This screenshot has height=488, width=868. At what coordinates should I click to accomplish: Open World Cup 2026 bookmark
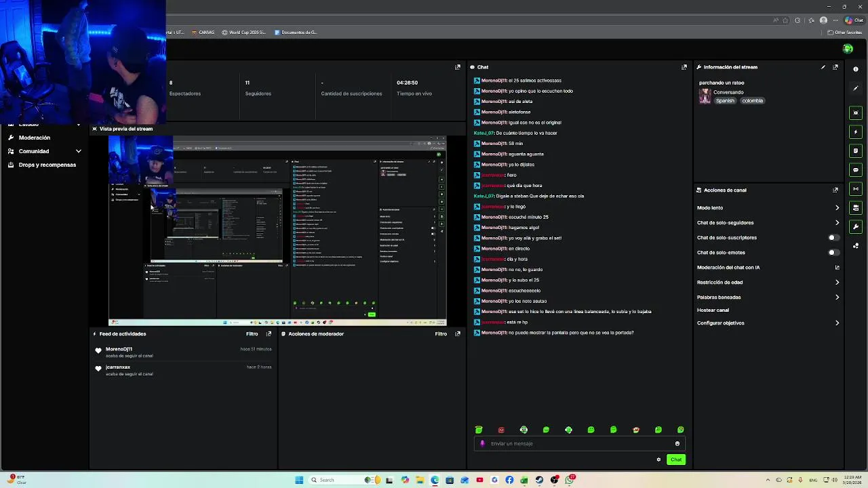point(245,32)
